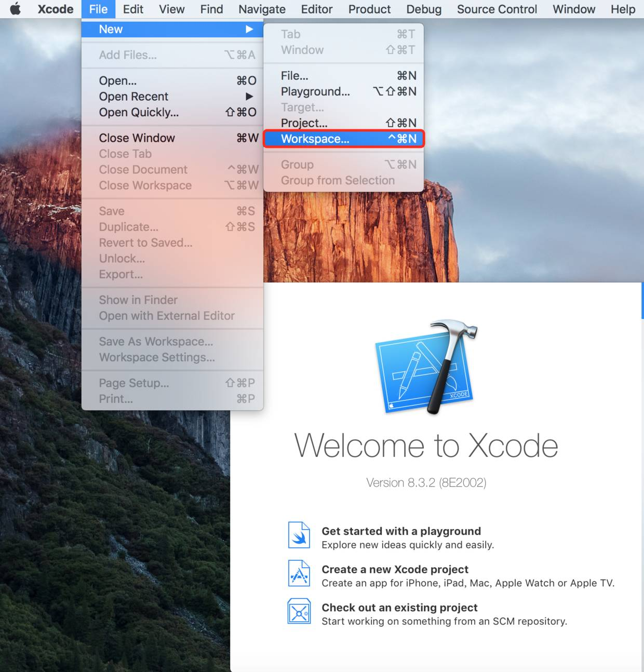Select Open... in the File menu
644x672 pixels.
[x=172, y=80]
